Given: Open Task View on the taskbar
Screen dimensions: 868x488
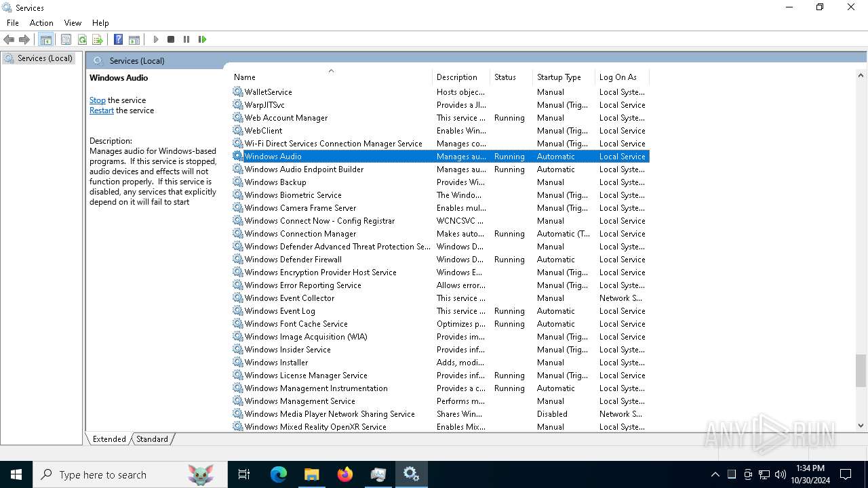Looking at the screenshot, I should pyautogui.click(x=244, y=474).
